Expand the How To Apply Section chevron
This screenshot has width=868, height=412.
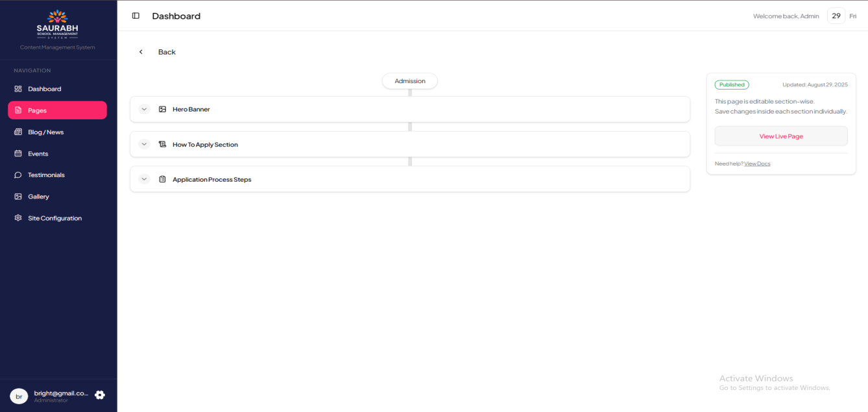144,144
